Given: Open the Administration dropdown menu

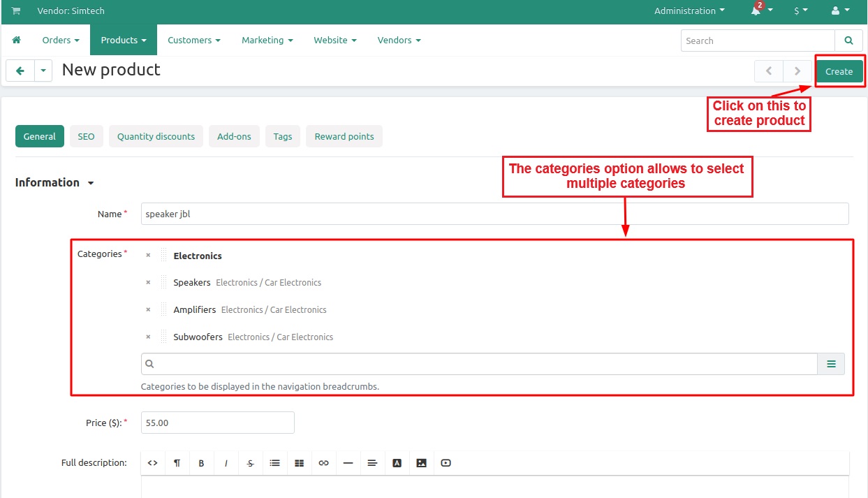Looking at the screenshot, I should click(689, 11).
